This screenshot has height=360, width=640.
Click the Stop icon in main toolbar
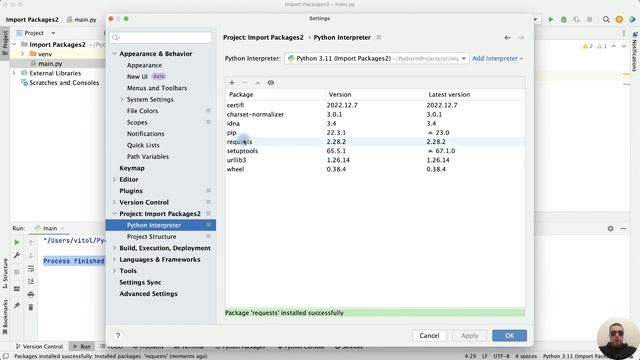(x=589, y=19)
